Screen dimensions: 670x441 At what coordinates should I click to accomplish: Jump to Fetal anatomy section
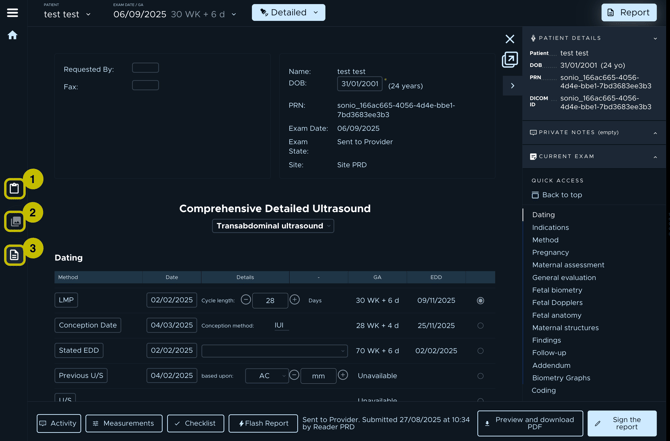click(556, 315)
